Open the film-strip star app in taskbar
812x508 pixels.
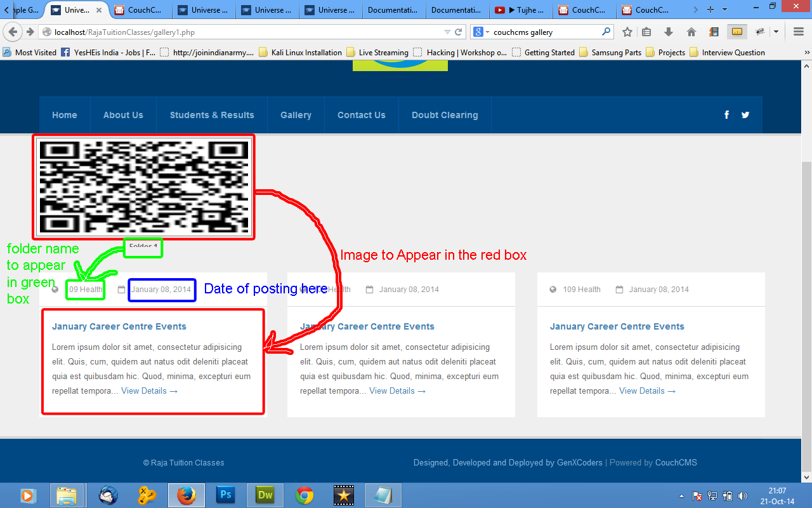pyautogui.click(x=344, y=495)
